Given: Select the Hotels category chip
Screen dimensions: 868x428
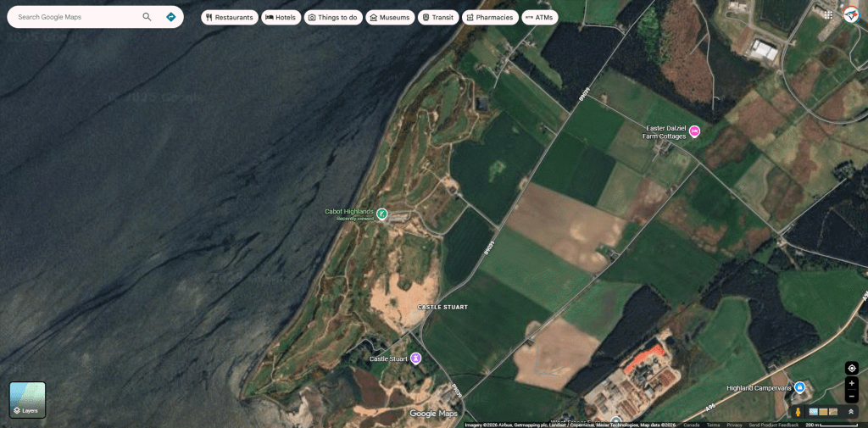Looking at the screenshot, I should pyautogui.click(x=281, y=17).
